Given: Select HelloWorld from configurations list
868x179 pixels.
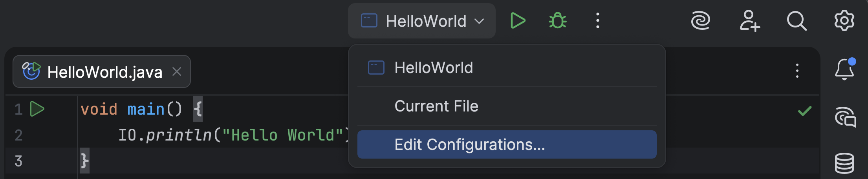Looking at the screenshot, I should coord(434,68).
